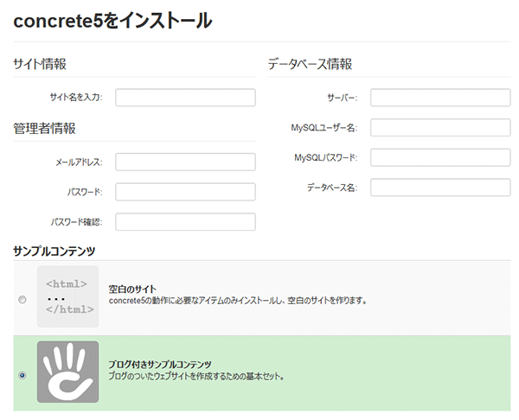Click the メールアドレス field label

(x=78, y=162)
